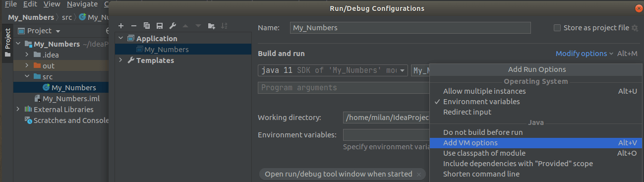Collapse the src folder

27,77
